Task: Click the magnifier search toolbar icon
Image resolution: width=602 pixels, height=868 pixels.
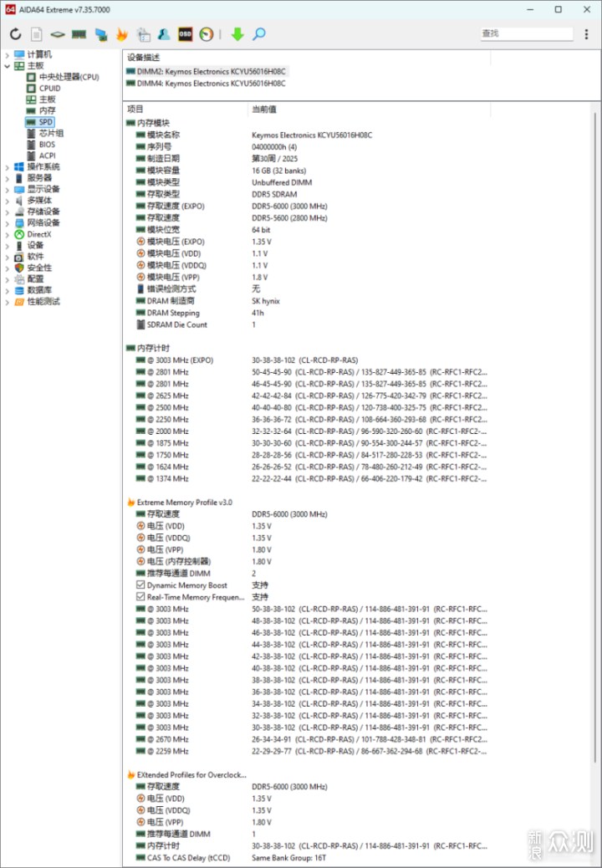Action: click(259, 34)
